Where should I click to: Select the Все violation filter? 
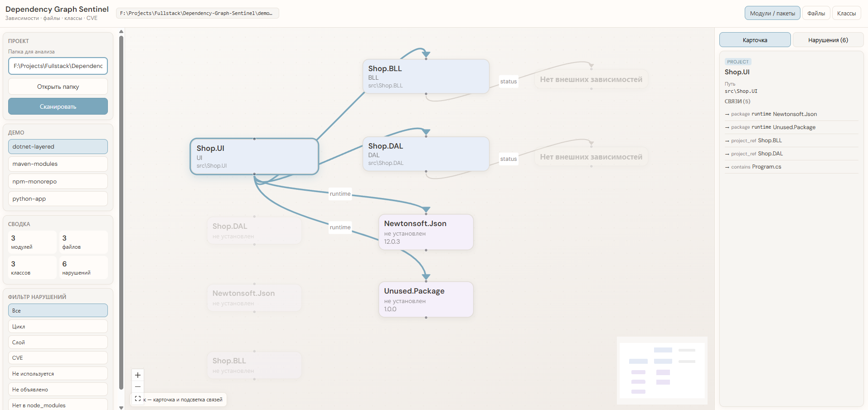click(58, 310)
